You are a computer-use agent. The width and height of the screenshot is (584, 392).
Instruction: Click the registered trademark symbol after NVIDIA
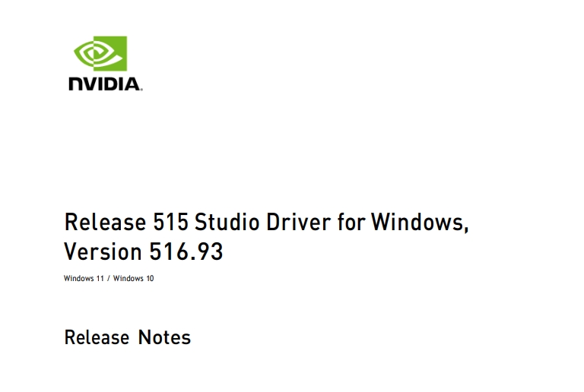coord(141,89)
